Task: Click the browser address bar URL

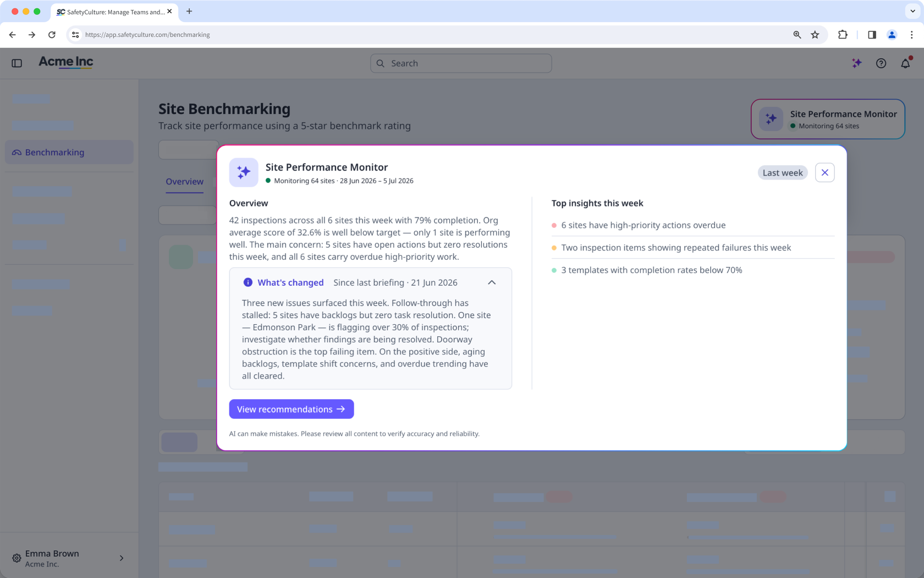Action: [x=147, y=35]
